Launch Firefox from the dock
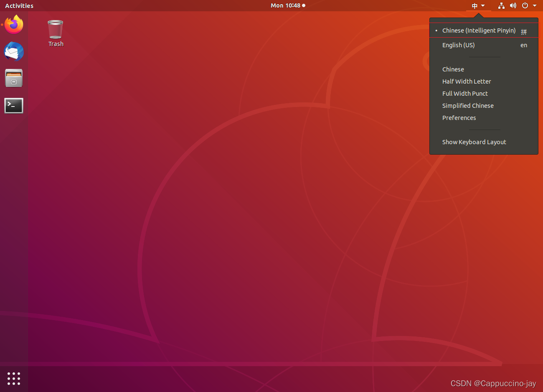The width and height of the screenshot is (543, 392). 14,25
